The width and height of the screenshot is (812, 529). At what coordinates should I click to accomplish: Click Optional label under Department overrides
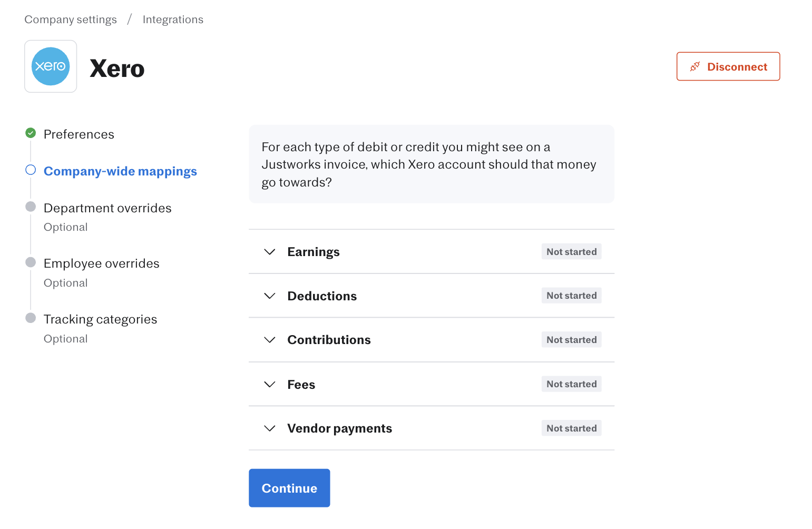(x=66, y=227)
